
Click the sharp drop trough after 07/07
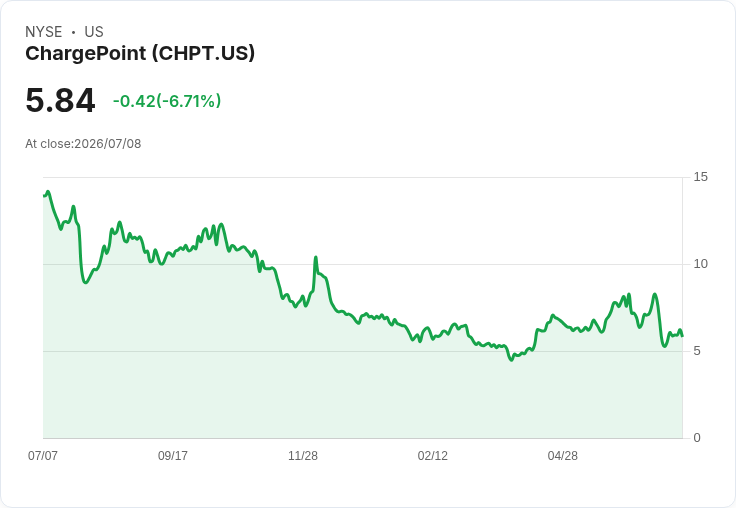tap(85, 282)
